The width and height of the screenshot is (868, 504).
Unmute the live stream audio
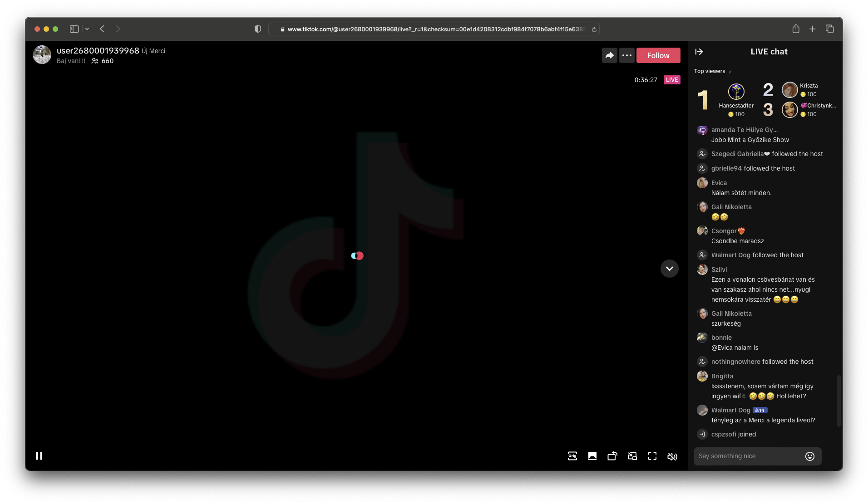tap(672, 456)
